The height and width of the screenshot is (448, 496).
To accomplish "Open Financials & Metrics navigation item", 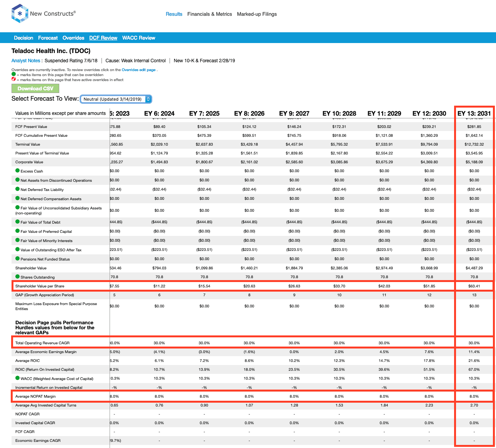I will tap(210, 14).
